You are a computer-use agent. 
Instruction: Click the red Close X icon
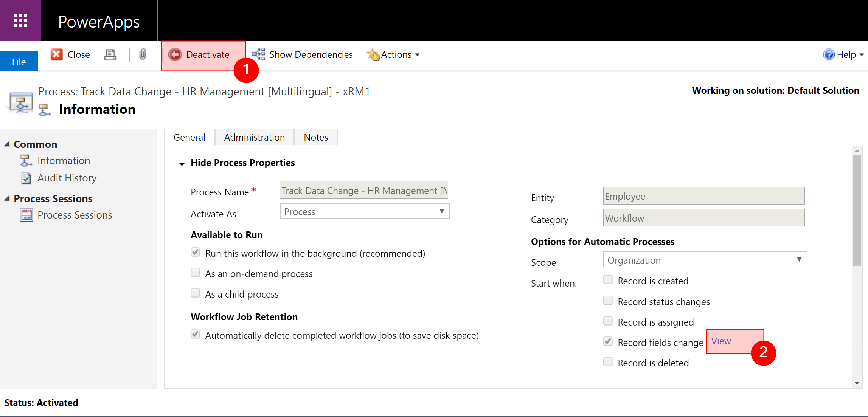(x=57, y=54)
